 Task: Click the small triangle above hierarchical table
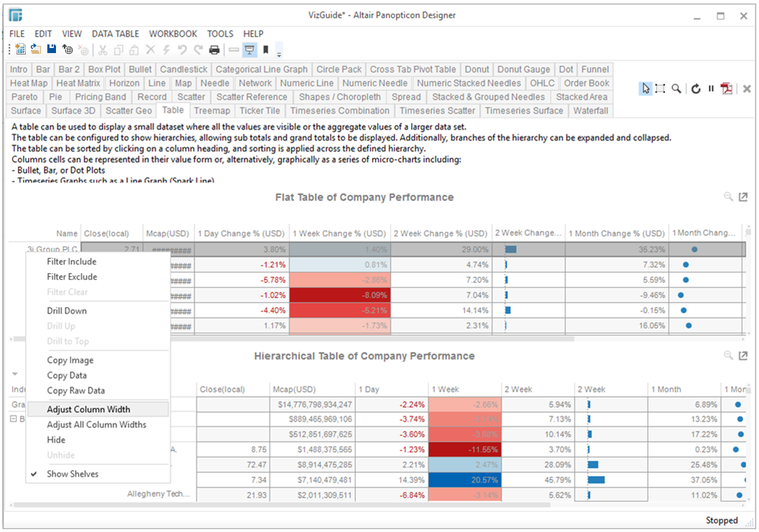click(15, 374)
